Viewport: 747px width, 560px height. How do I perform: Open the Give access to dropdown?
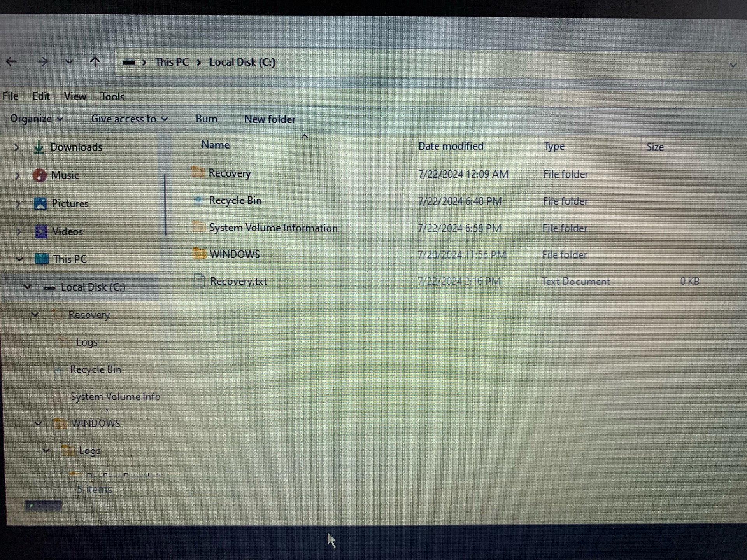point(129,119)
